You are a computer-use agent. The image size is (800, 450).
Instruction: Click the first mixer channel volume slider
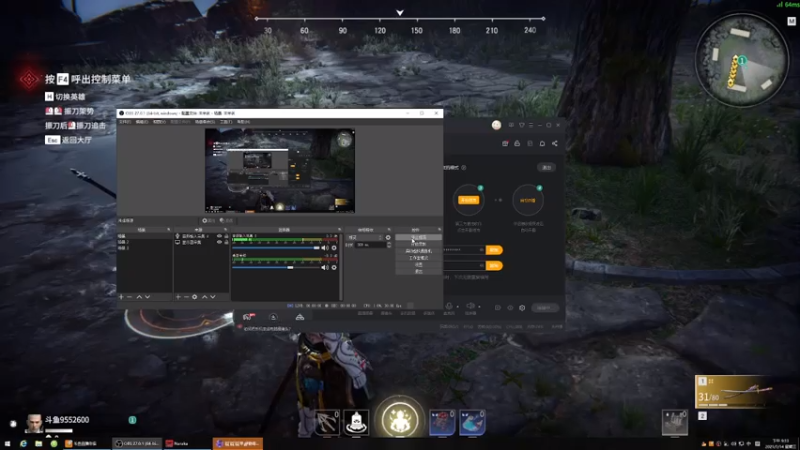(276, 248)
